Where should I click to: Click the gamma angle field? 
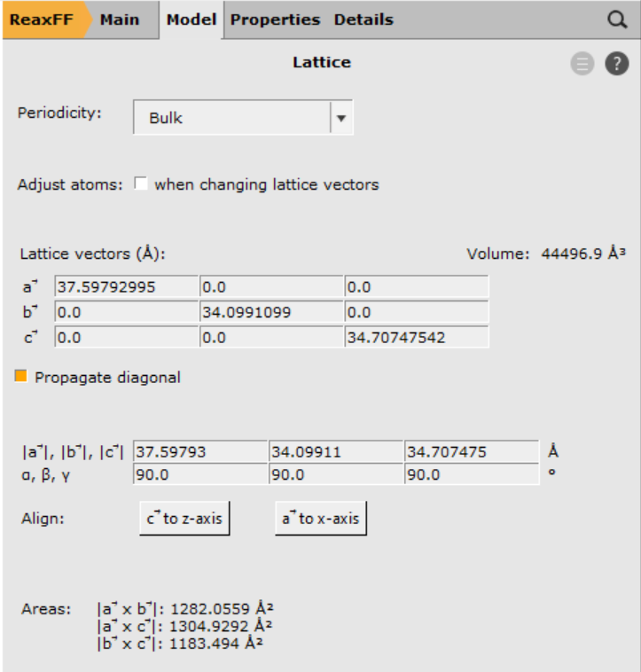(x=471, y=474)
